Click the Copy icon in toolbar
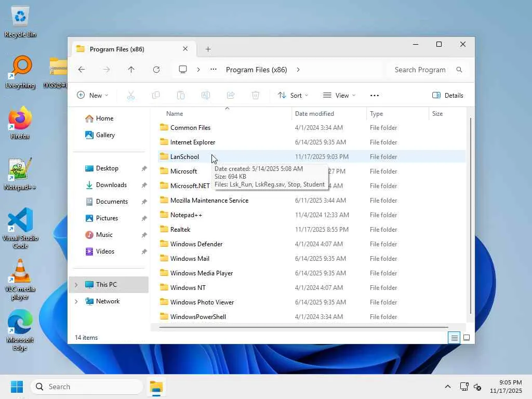 [x=156, y=96]
